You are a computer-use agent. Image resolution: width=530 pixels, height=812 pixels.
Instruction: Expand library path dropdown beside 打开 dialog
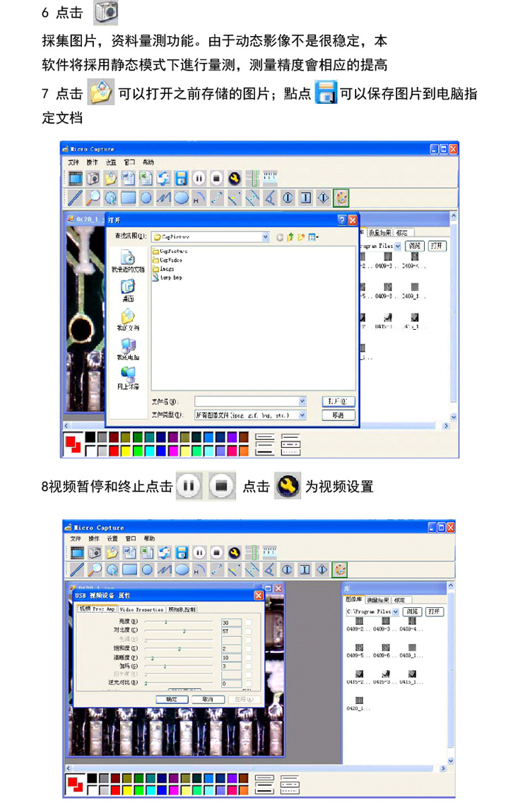tap(398, 246)
